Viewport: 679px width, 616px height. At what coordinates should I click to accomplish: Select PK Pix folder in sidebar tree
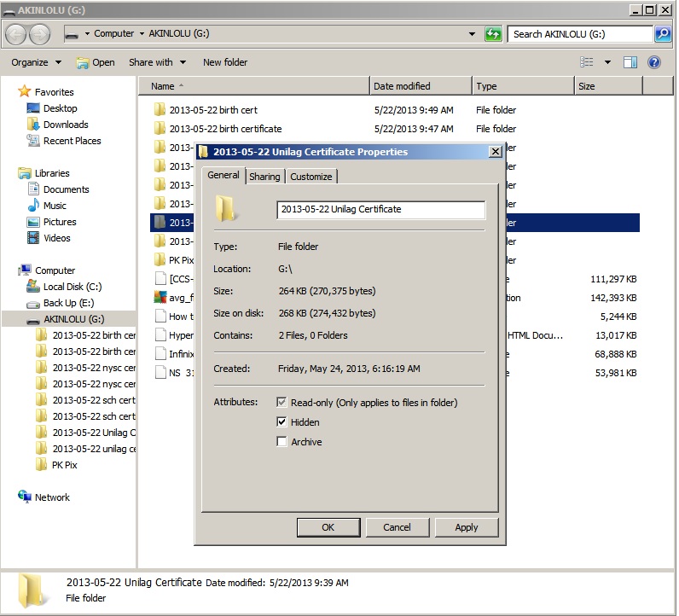[x=64, y=465]
